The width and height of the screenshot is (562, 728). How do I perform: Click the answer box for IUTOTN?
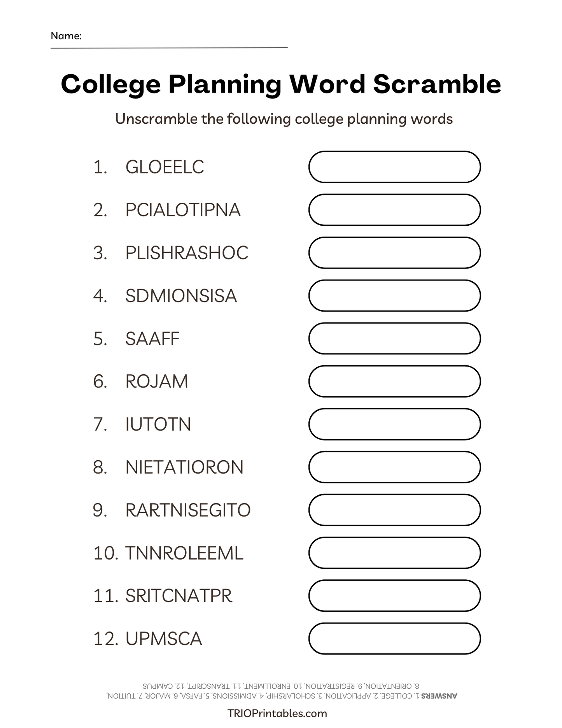click(394, 424)
